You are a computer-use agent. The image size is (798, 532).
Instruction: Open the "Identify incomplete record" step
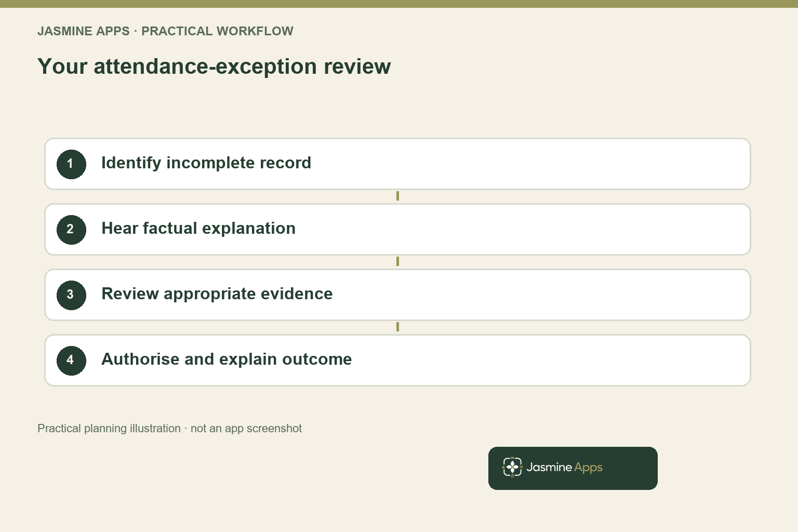tap(397, 164)
